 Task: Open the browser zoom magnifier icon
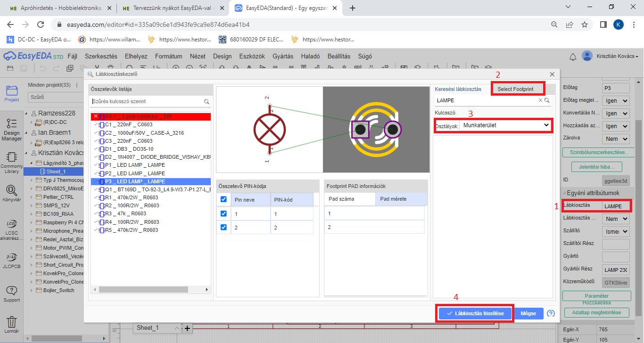(x=555, y=24)
